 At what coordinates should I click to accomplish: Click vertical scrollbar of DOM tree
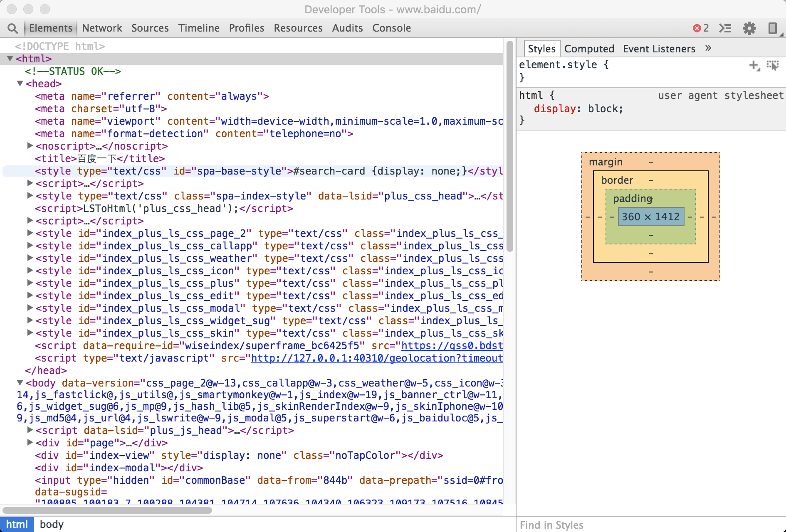point(510,145)
